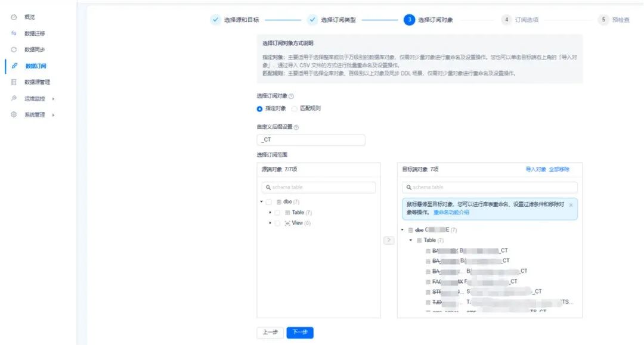Viewport: 644px width, 345px height.
Task: Click the step 3 circle 选择订阅对象
Action: click(409, 20)
